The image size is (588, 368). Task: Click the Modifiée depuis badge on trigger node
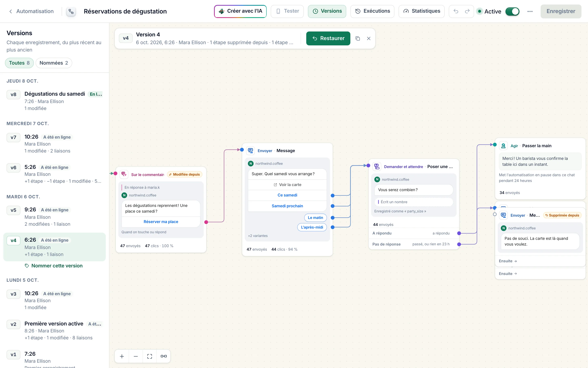pyautogui.click(x=185, y=174)
